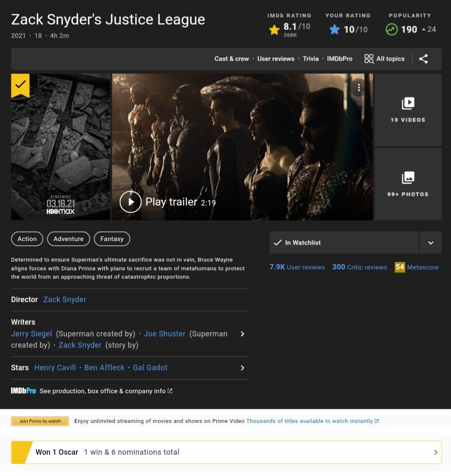This screenshot has height=476, width=451.
Task: Open the All topics grid icon
Action: [369, 59]
